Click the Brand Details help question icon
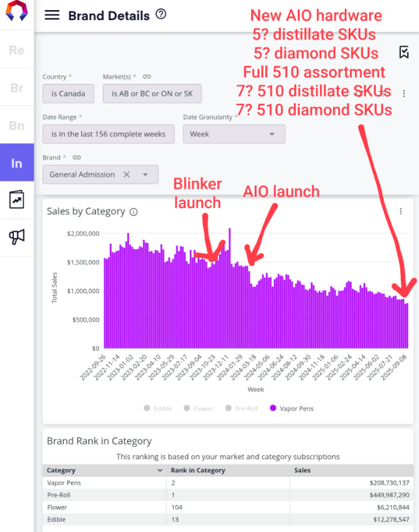 [161, 14]
